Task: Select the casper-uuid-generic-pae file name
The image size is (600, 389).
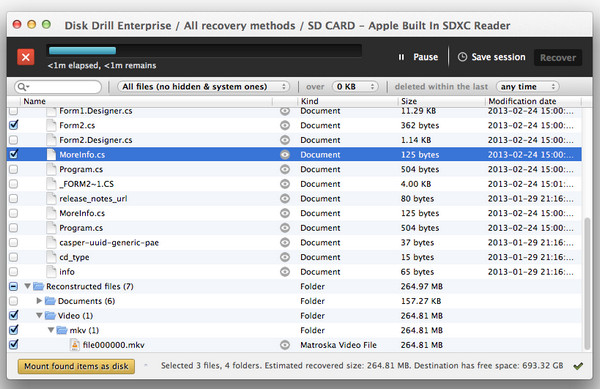Action: tap(109, 243)
